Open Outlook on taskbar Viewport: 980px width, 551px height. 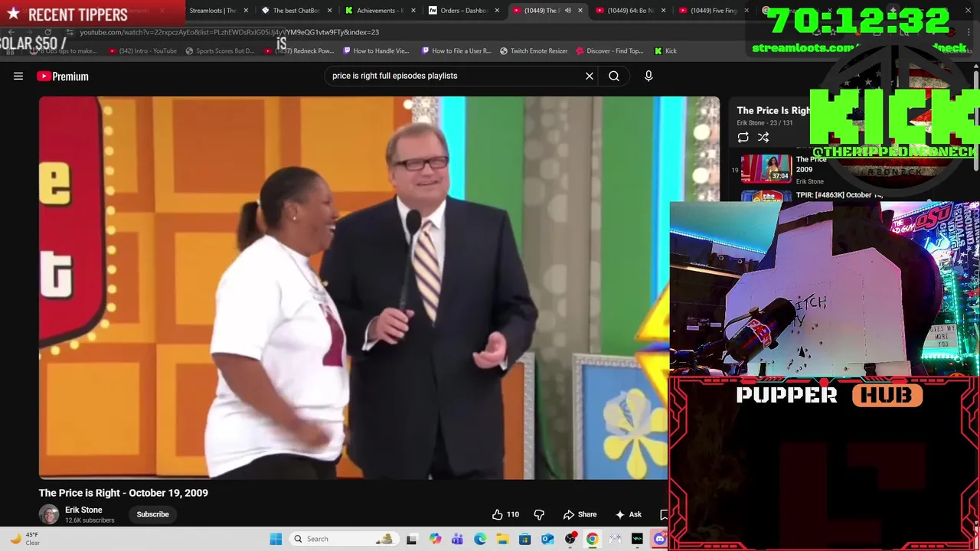coord(547,539)
